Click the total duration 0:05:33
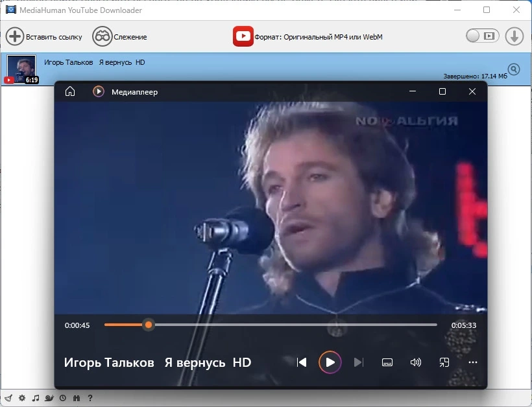 [x=463, y=325]
